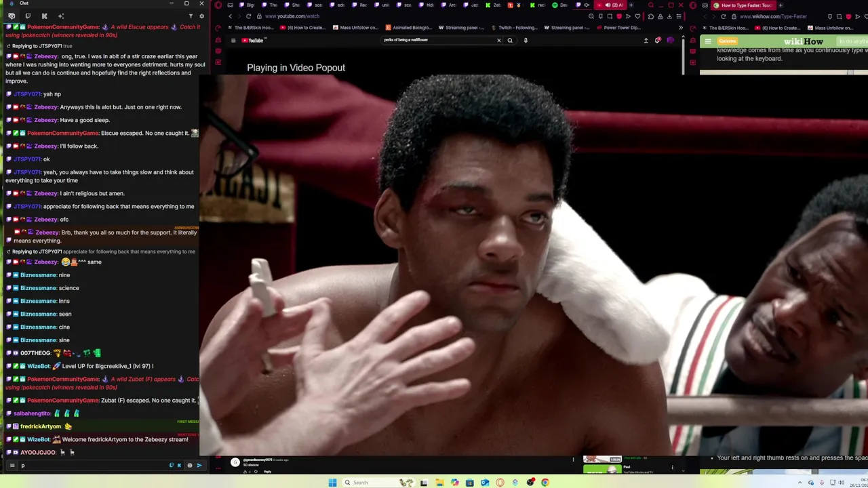Go to YouTube home via logo
Viewport: 868px width, 488px height.
pos(253,40)
